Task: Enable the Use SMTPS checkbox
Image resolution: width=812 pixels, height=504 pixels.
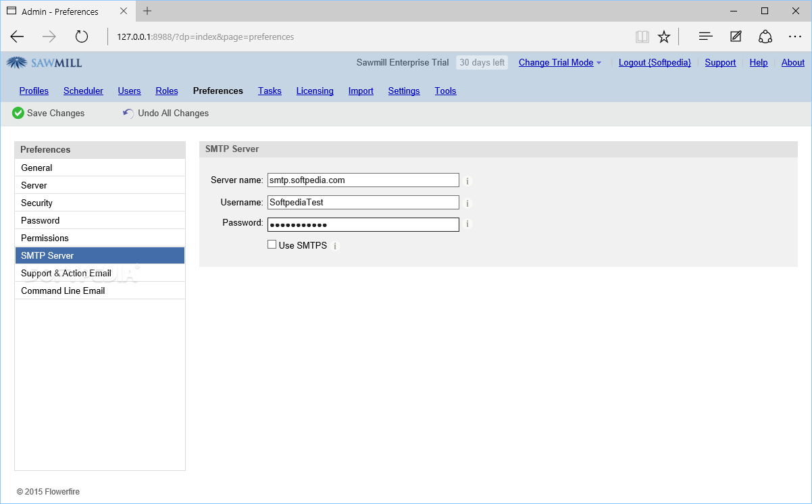Action: [272, 245]
